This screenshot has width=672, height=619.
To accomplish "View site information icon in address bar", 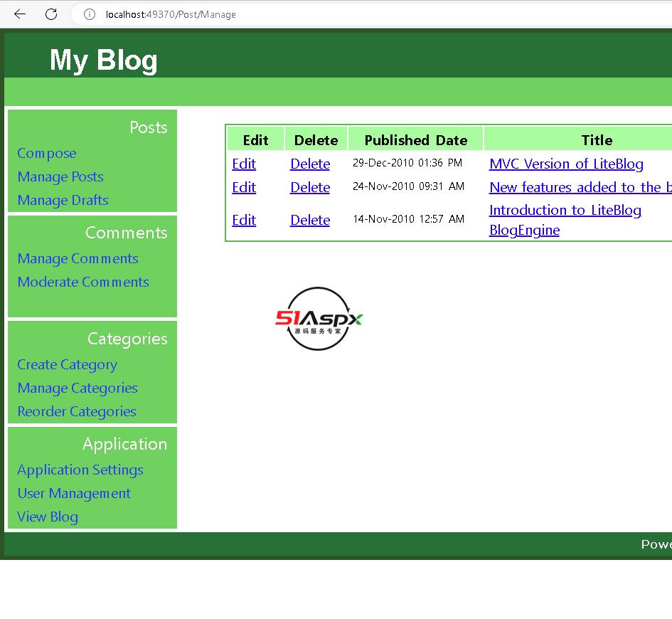I will pyautogui.click(x=89, y=14).
